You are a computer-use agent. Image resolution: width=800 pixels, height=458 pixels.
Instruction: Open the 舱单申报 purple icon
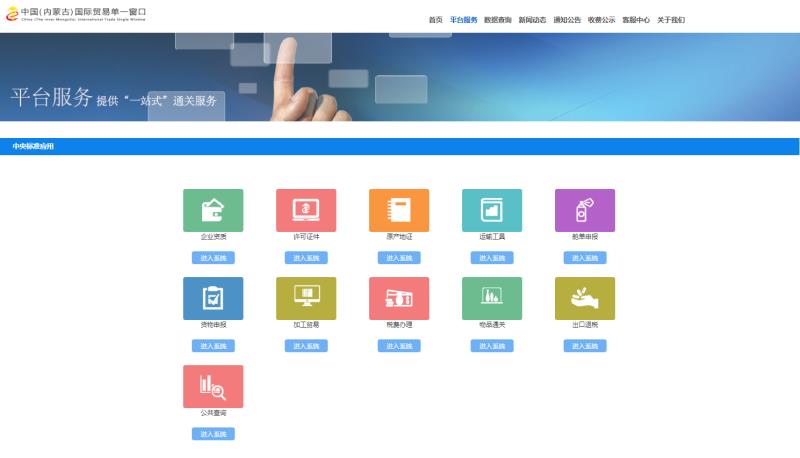click(x=585, y=210)
